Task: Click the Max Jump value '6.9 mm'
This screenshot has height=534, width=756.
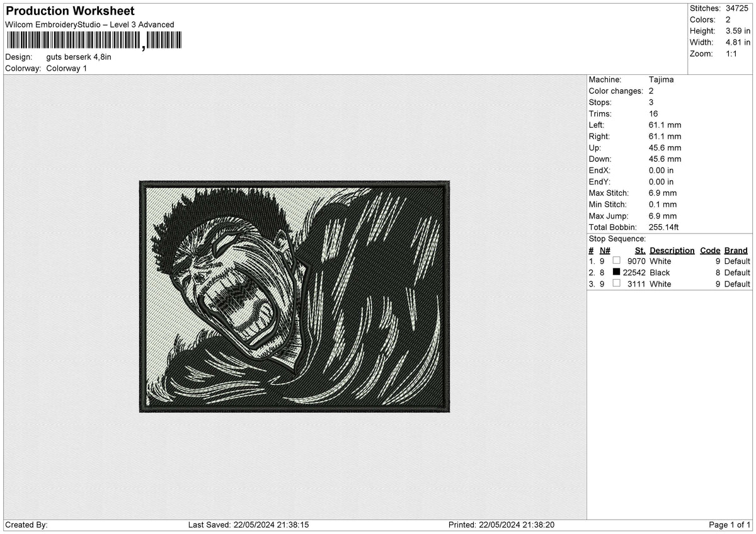Action: coord(663,215)
